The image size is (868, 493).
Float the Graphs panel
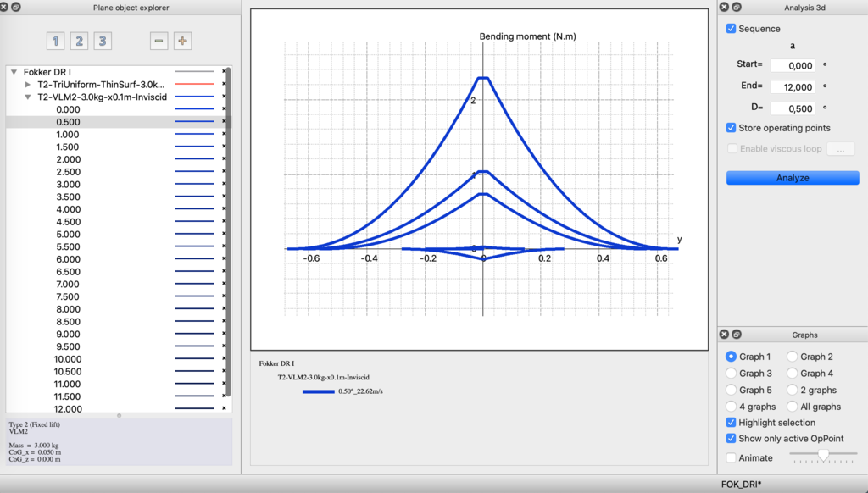tap(737, 335)
